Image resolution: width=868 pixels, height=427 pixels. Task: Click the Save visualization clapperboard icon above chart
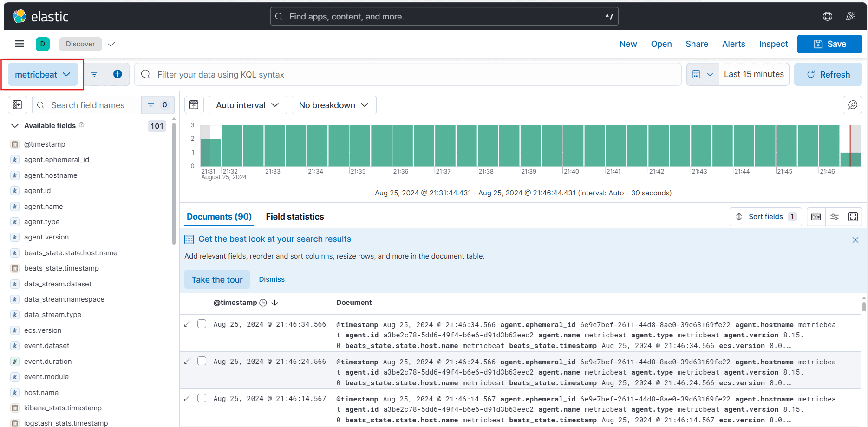click(194, 105)
